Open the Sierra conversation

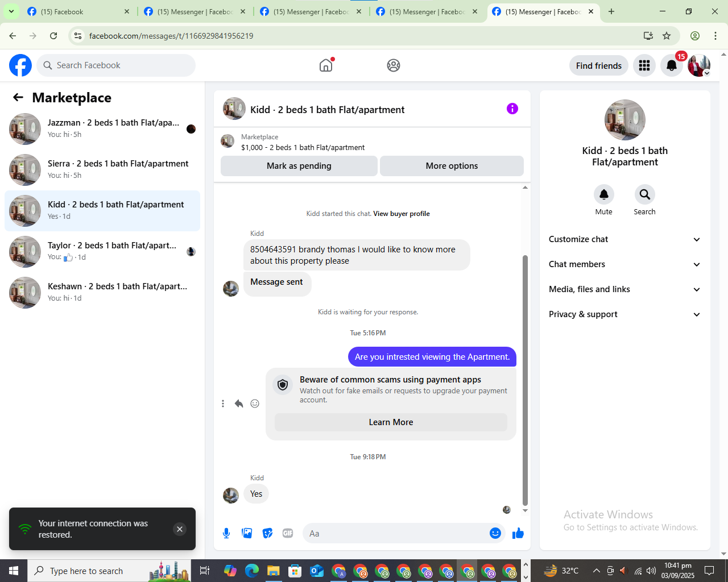[102, 170]
